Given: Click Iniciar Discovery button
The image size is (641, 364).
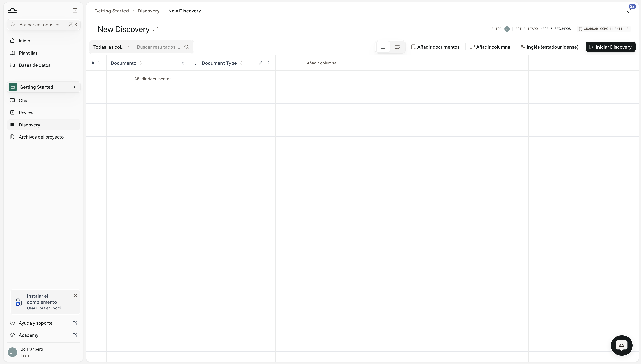Looking at the screenshot, I should (x=610, y=47).
